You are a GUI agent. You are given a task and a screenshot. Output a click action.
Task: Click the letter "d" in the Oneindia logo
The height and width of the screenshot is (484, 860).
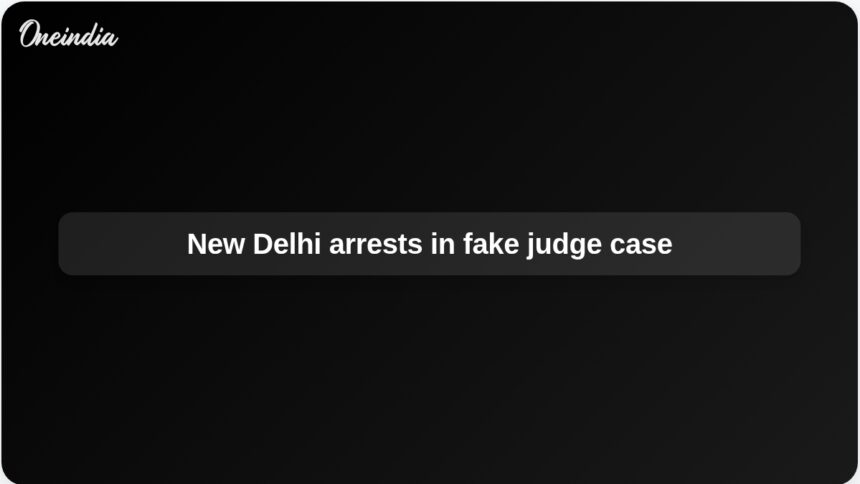tap(90, 35)
